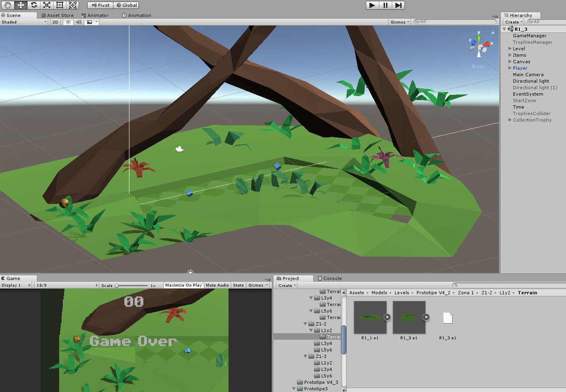Open the Shaded draw mode dropdown
Screen dimensions: 566x392
pos(24,22)
